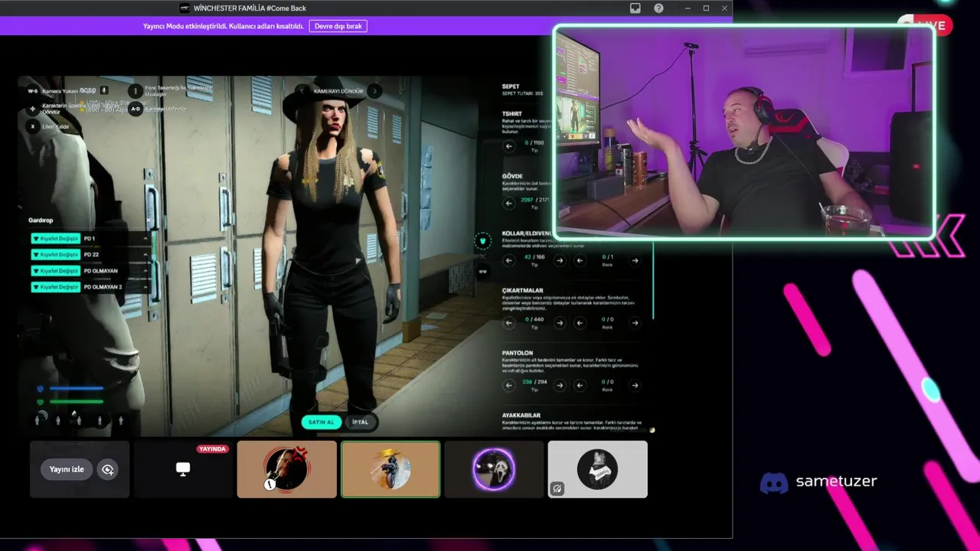Click next color arrow in KOLLAR/ELDİVENLER
The image size is (980, 551).
tap(635, 260)
